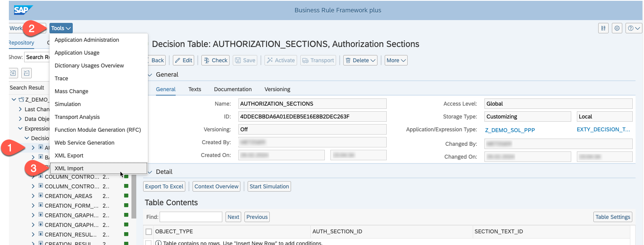The image size is (644, 245).
Task: Click the Edit pencil button
Action: [x=184, y=60]
